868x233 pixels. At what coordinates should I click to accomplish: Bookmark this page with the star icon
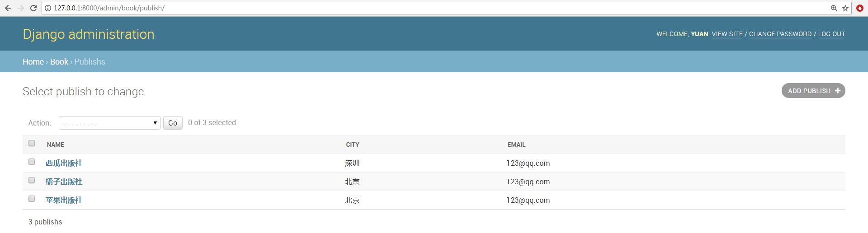(845, 8)
